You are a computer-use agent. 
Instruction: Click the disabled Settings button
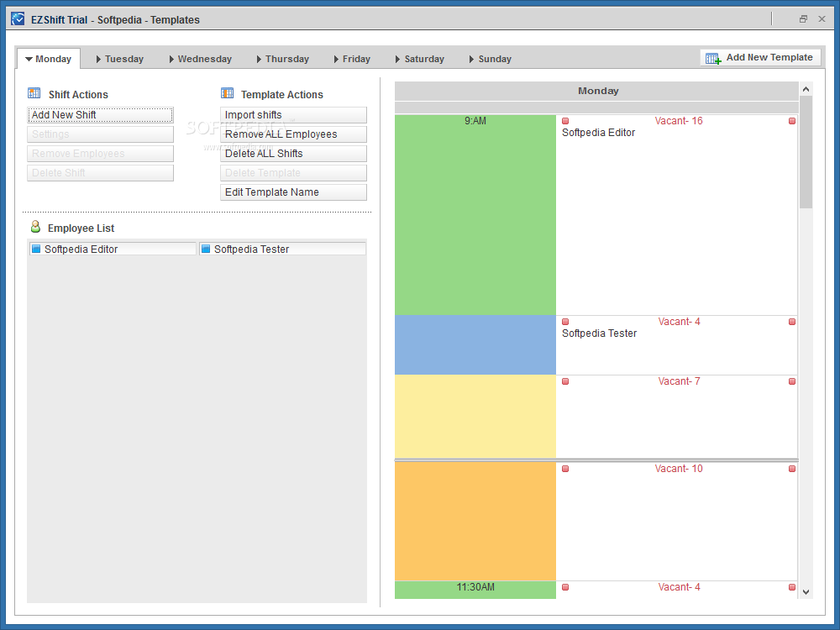(x=100, y=134)
